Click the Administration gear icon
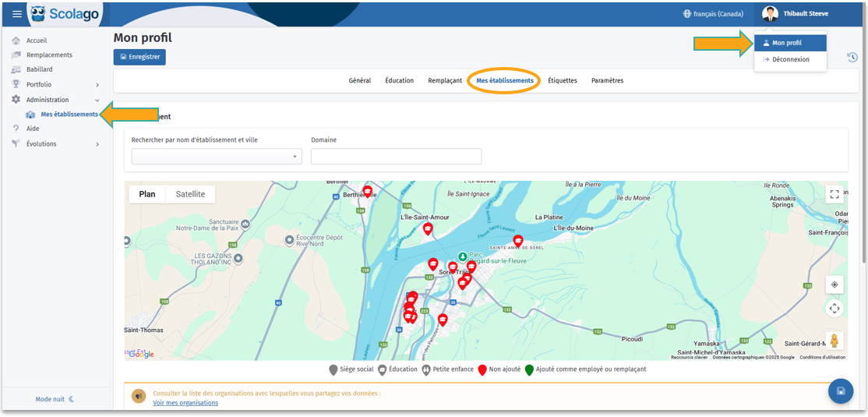Viewport: 868px width, 417px height. pos(16,100)
